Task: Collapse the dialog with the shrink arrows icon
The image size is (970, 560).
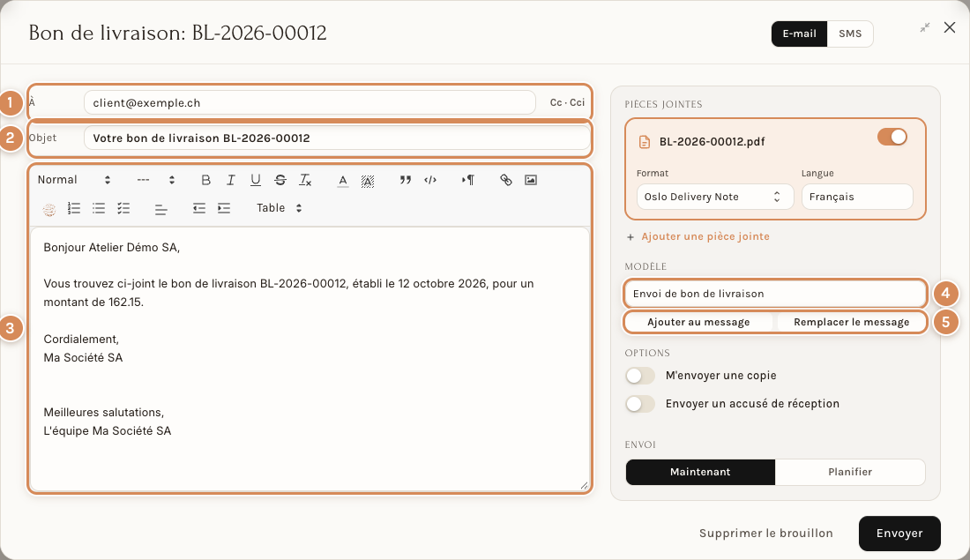Action: tap(925, 27)
